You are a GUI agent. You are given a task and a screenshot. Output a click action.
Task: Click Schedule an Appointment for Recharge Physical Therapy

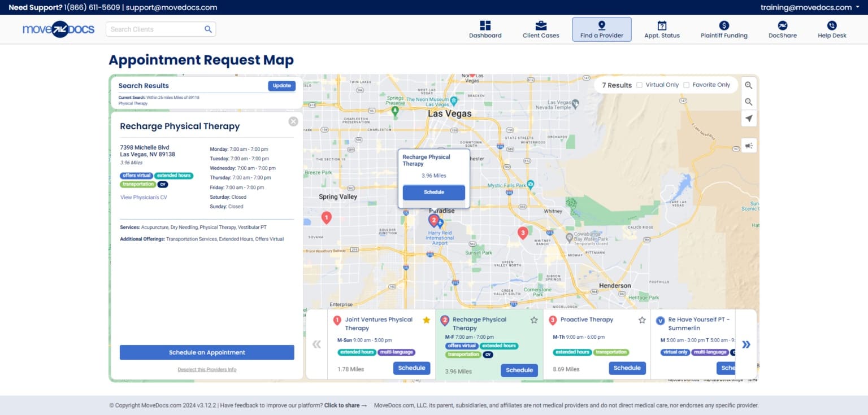pyautogui.click(x=207, y=352)
